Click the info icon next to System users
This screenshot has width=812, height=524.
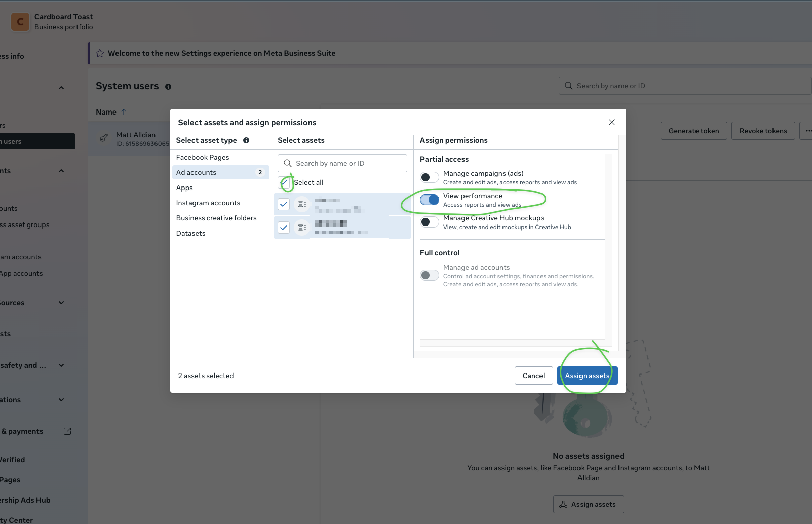168,87
